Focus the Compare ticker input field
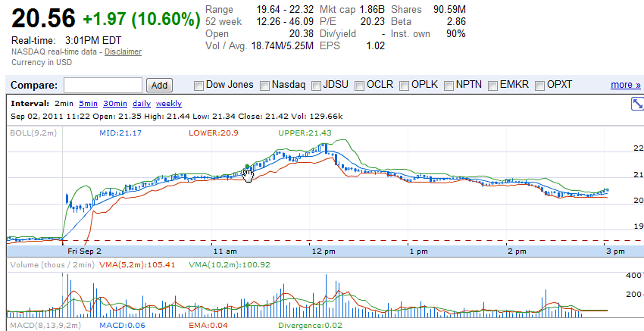644x331 pixels. [x=103, y=86]
